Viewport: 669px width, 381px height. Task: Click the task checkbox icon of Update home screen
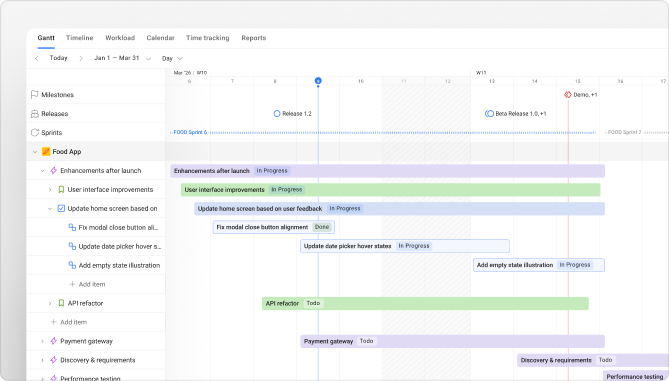pos(61,209)
